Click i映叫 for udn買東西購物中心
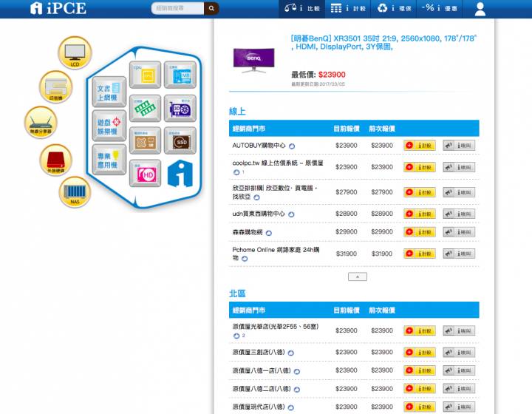The height and width of the screenshot is (414, 532). point(459,214)
